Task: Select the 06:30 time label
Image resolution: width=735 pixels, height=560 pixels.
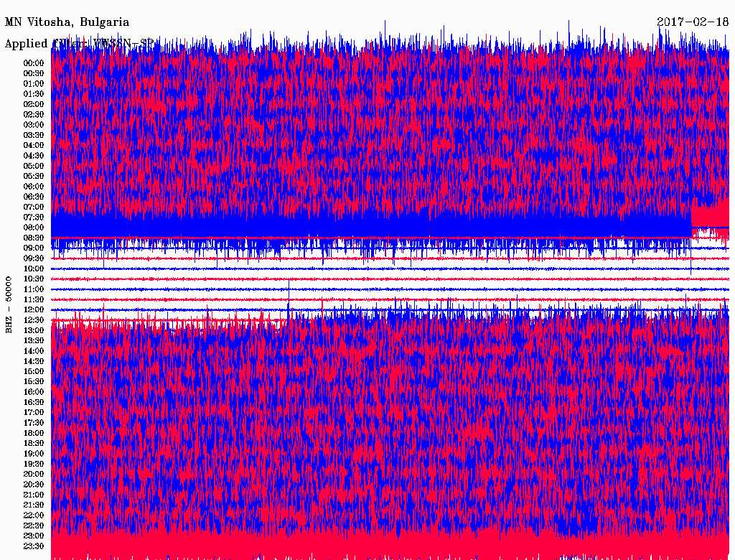Action: [34, 197]
